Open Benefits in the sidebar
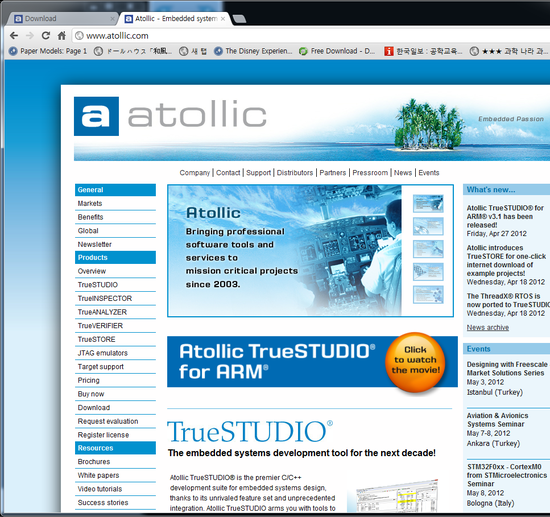 [90, 217]
